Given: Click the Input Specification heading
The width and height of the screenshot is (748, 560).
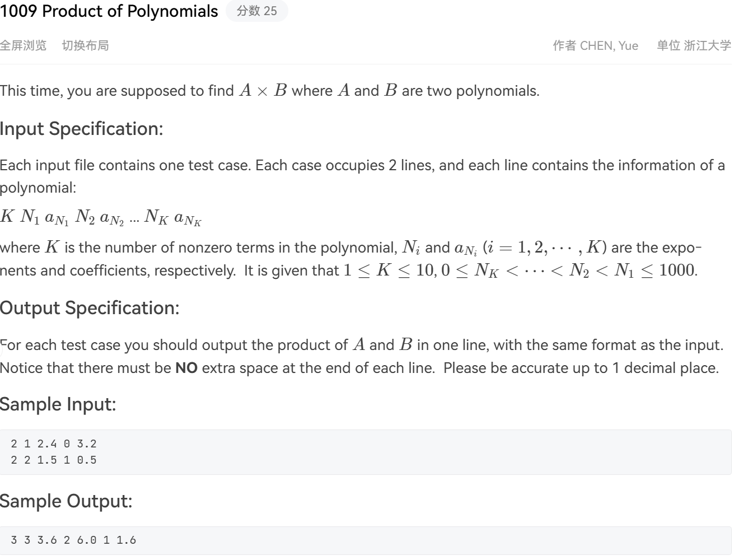Looking at the screenshot, I should coord(82,129).
